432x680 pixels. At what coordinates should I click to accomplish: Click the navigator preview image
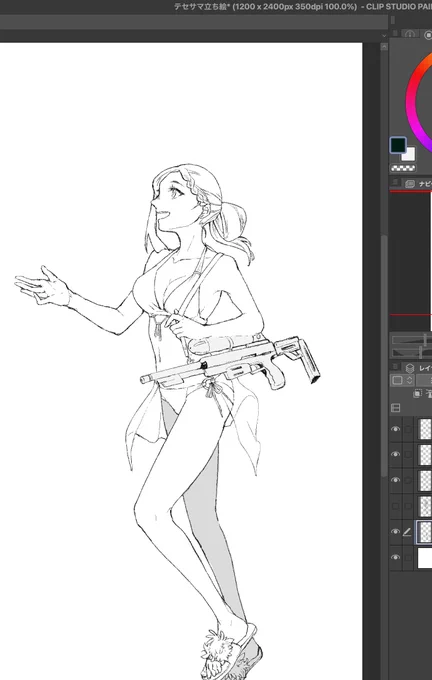point(411,261)
